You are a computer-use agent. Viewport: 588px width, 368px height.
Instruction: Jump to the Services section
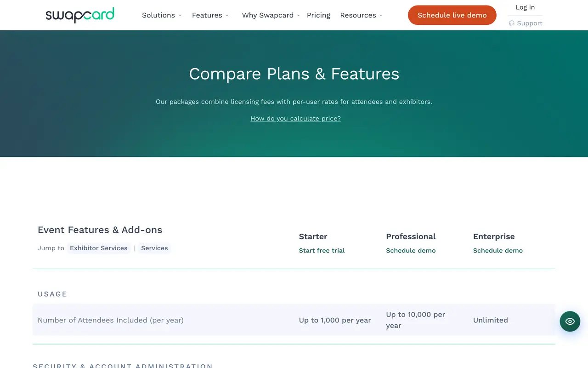click(154, 248)
